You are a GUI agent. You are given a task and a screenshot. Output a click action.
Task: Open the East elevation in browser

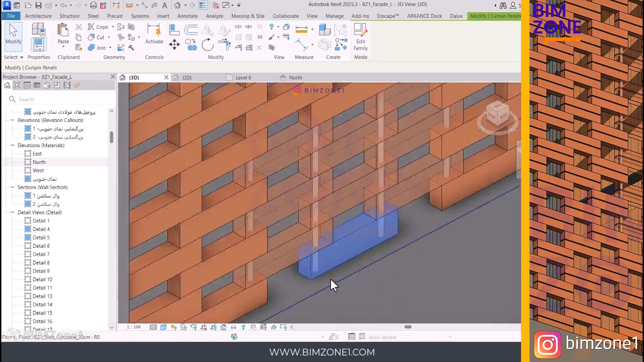(37, 154)
